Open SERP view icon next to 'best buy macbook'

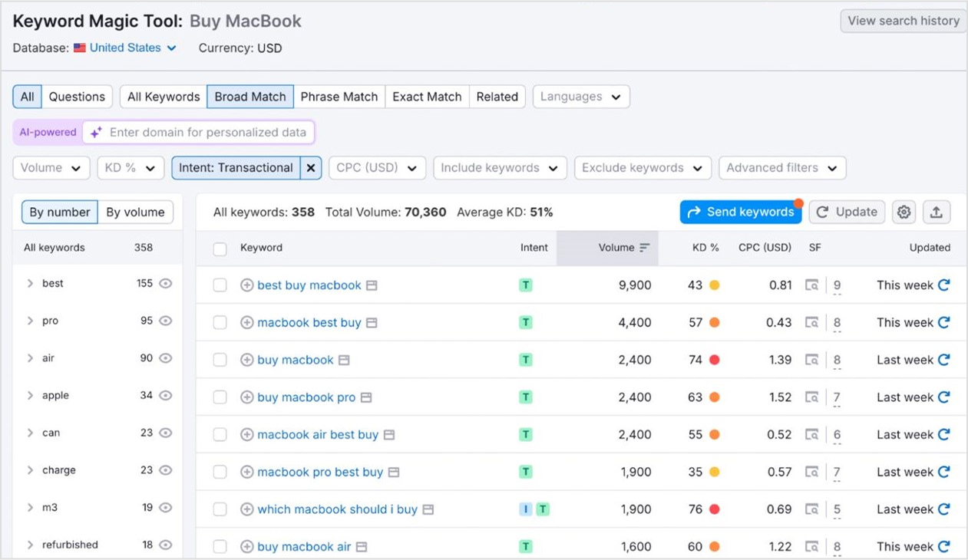coord(372,285)
